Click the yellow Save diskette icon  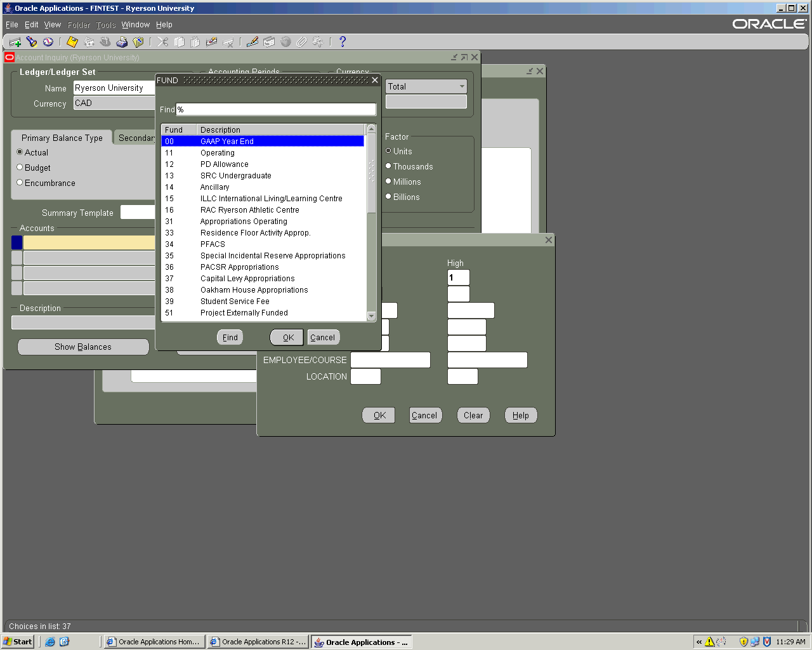tap(72, 42)
